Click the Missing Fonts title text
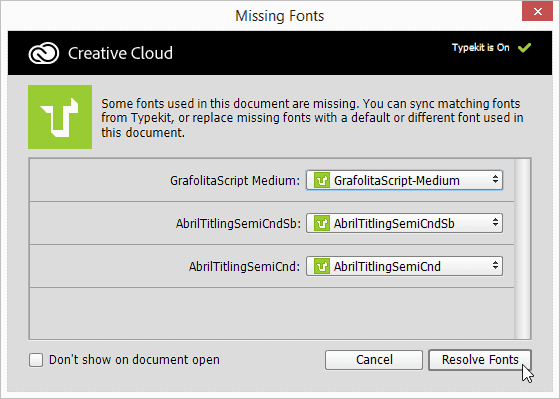This screenshot has height=399, width=560. coord(280,16)
